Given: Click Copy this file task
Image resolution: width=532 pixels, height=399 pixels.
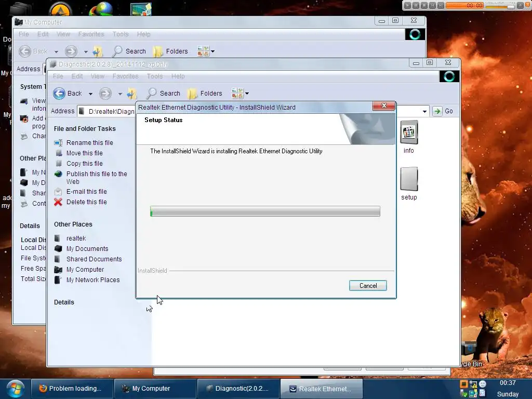Looking at the screenshot, I should (85, 164).
